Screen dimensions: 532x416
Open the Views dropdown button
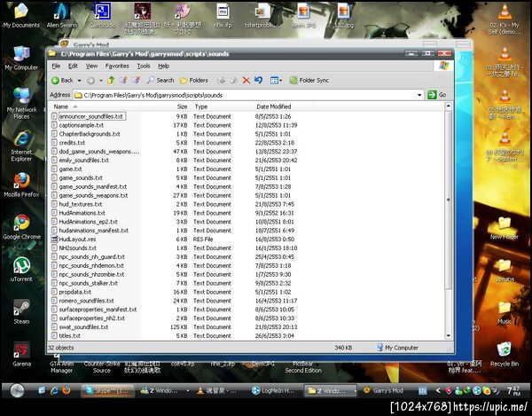(276, 81)
